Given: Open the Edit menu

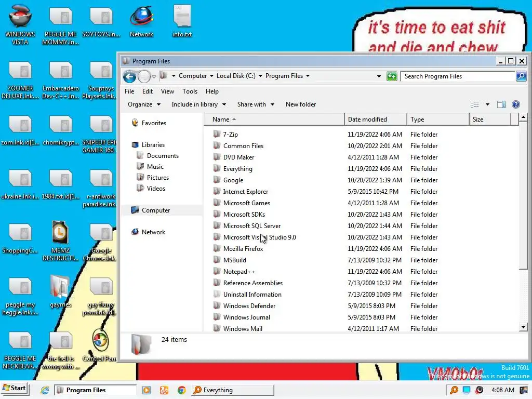Looking at the screenshot, I should click(147, 91).
